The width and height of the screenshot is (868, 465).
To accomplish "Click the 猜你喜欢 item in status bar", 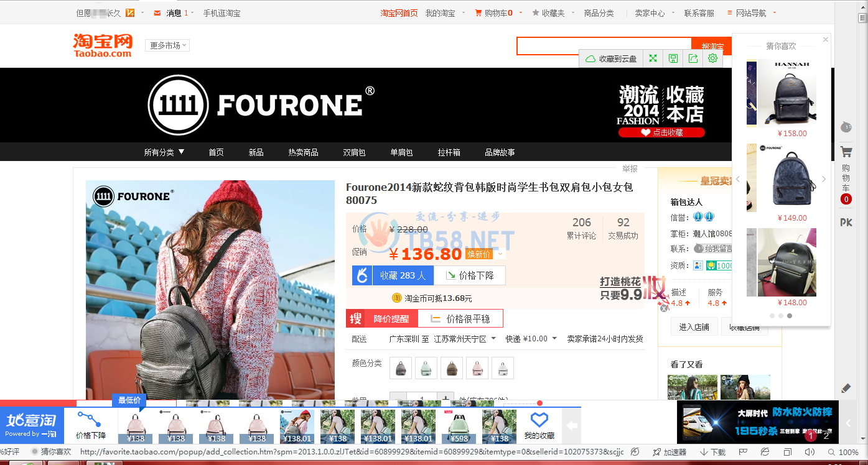I will [52, 452].
